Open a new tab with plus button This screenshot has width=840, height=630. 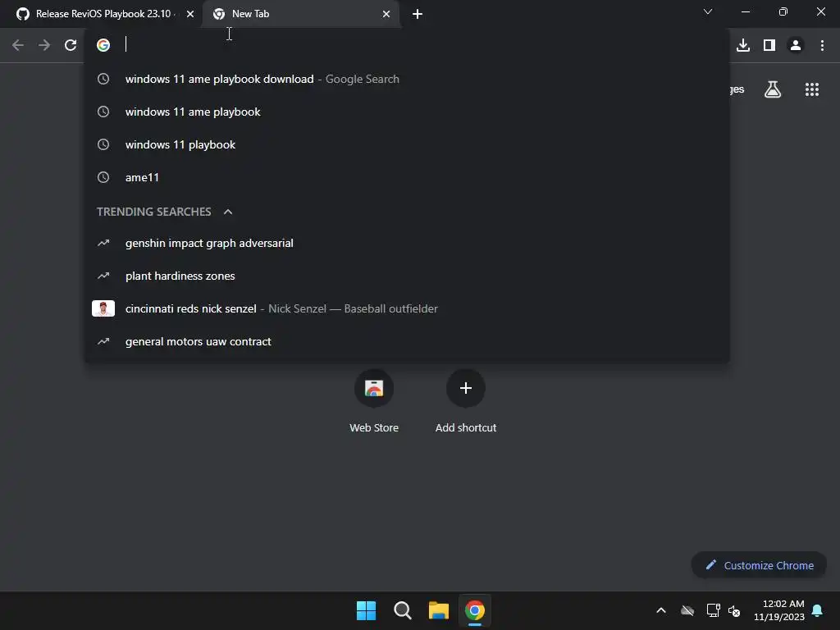click(418, 14)
